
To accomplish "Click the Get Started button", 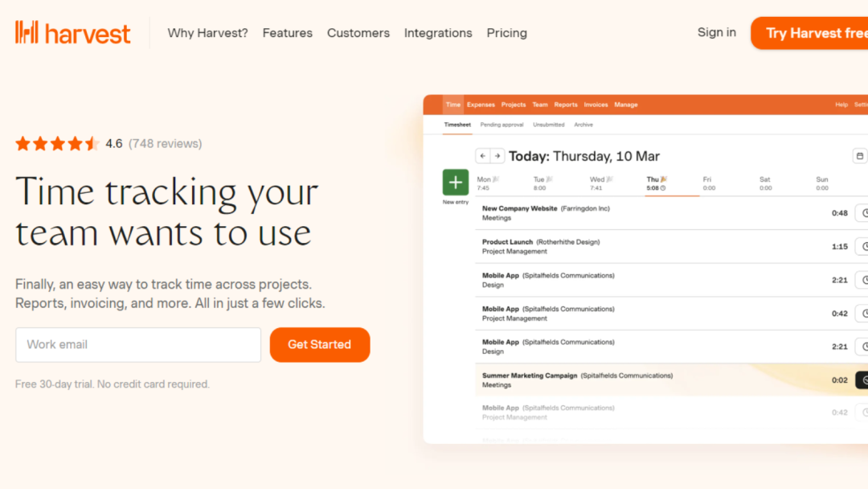I will click(x=319, y=344).
